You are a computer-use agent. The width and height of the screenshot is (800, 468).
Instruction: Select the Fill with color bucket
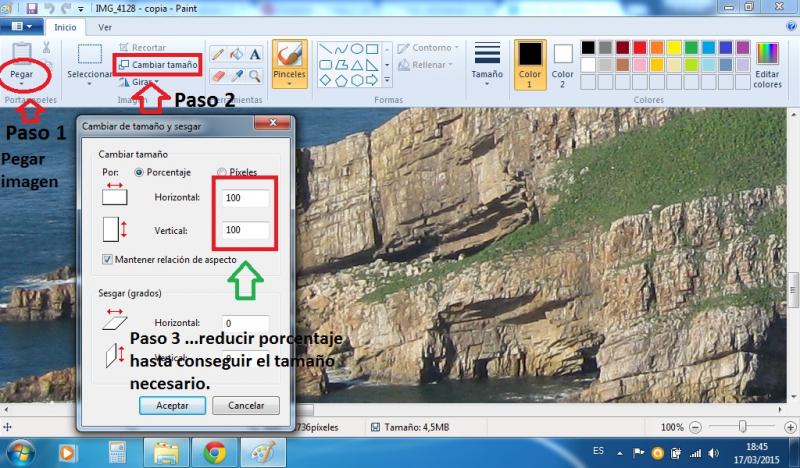tap(236, 54)
